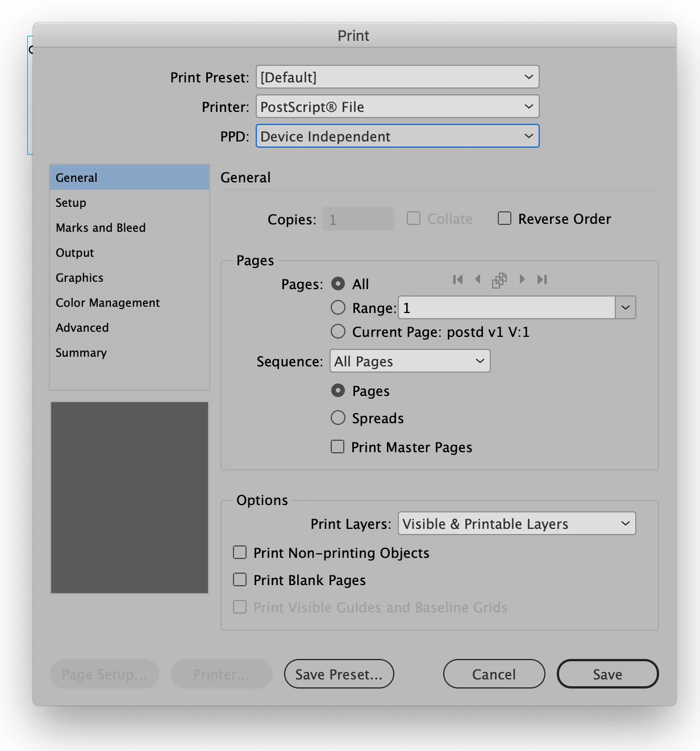
Task: Open the PPD dropdown showing Device Independent
Action: pos(398,136)
